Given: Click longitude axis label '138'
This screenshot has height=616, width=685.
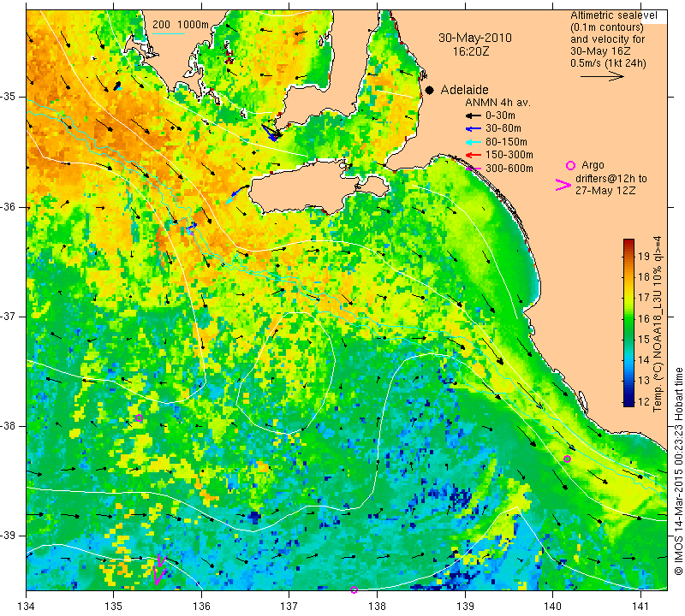Looking at the screenshot, I should click(x=377, y=607).
